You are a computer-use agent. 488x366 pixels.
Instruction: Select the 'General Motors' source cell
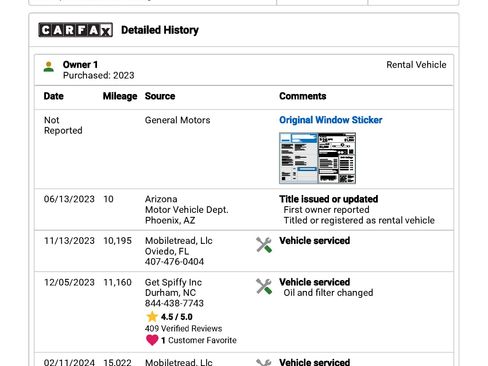[x=178, y=120]
